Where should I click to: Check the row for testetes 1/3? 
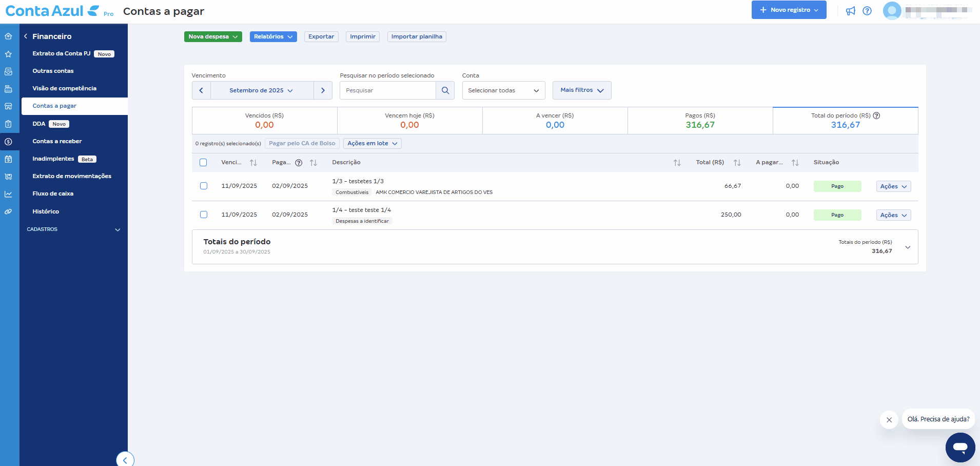click(x=204, y=186)
